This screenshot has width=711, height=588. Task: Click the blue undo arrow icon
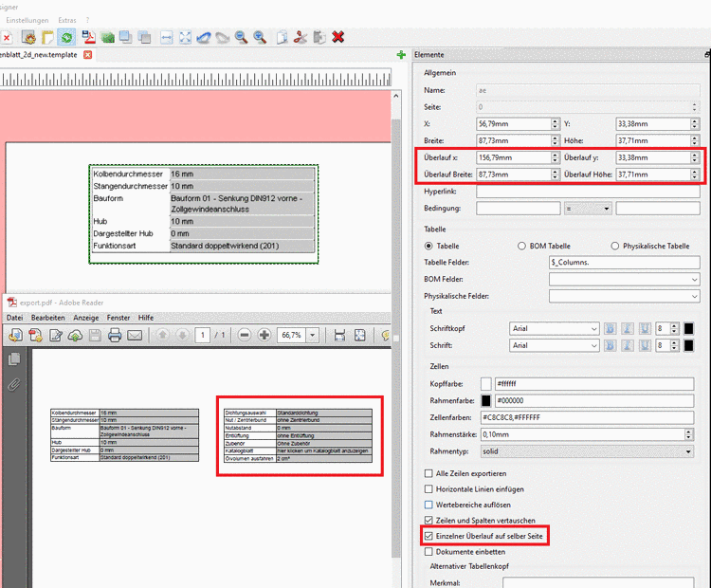[204, 37]
